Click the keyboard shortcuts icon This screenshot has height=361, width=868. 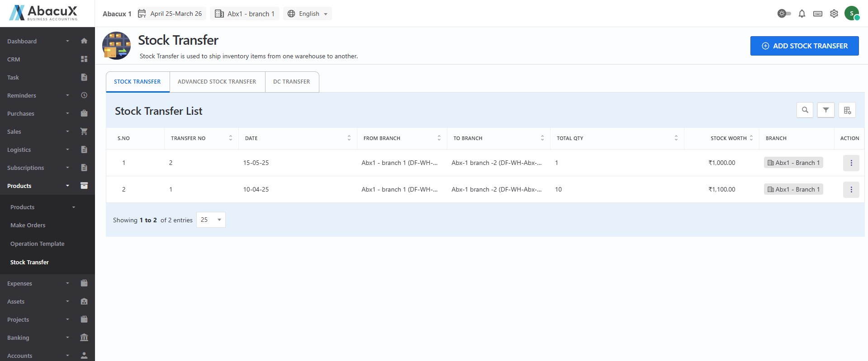click(x=817, y=14)
